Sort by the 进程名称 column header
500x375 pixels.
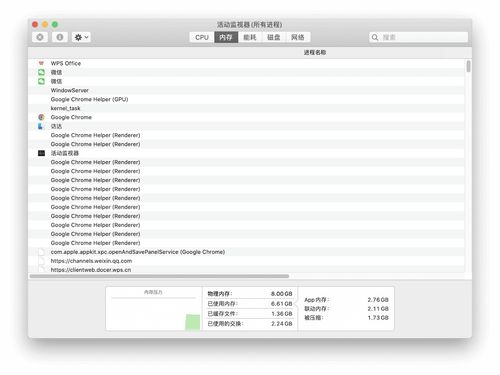click(315, 52)
